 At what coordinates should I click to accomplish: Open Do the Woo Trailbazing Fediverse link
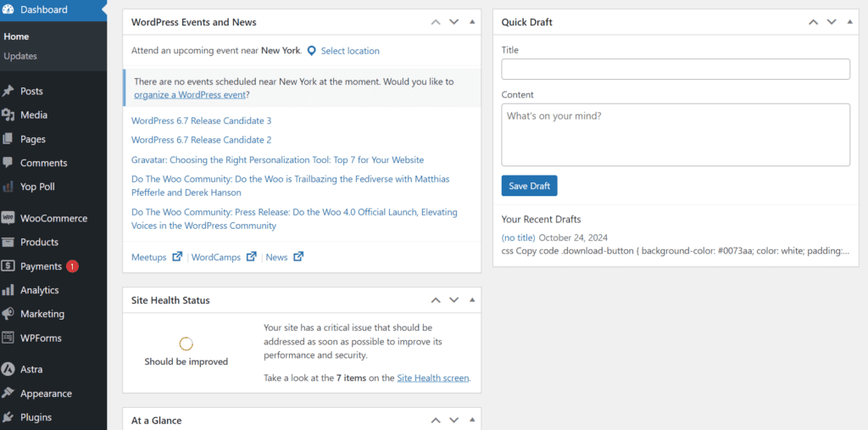[x=290, y=187]
